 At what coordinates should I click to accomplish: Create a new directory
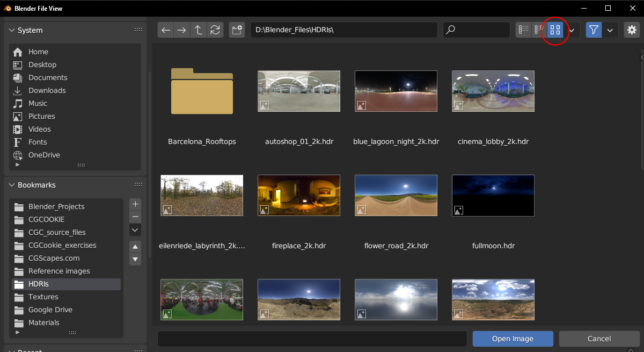237,30
